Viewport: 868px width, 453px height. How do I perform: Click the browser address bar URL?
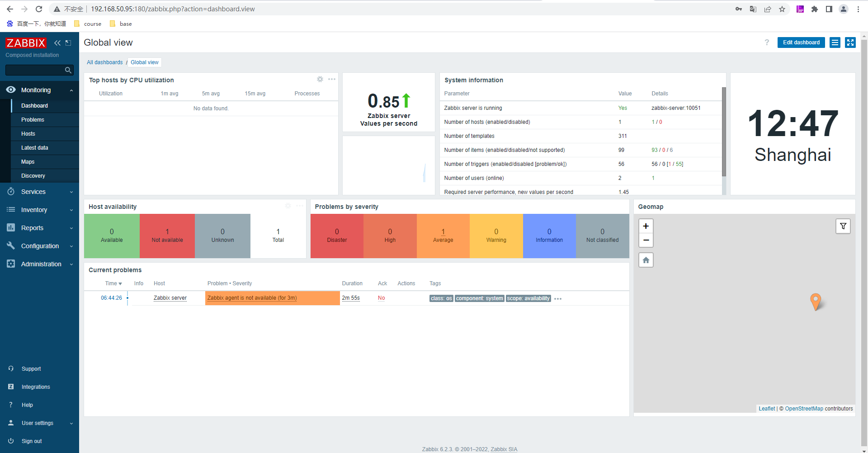coord(173,9)
